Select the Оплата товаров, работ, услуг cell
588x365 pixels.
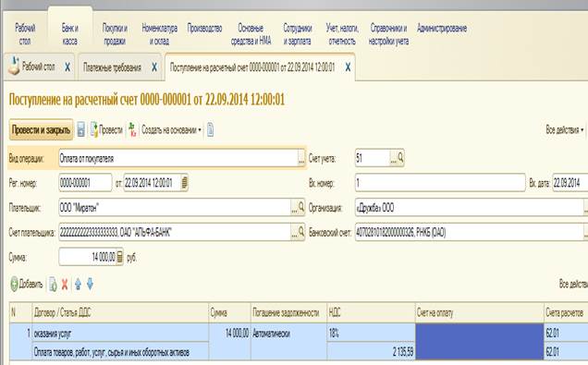pyautogui.click(x=120, y=351)
